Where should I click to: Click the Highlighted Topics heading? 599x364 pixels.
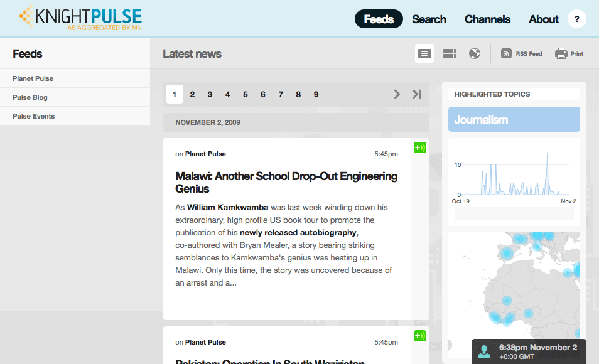[x=492, y=94]
